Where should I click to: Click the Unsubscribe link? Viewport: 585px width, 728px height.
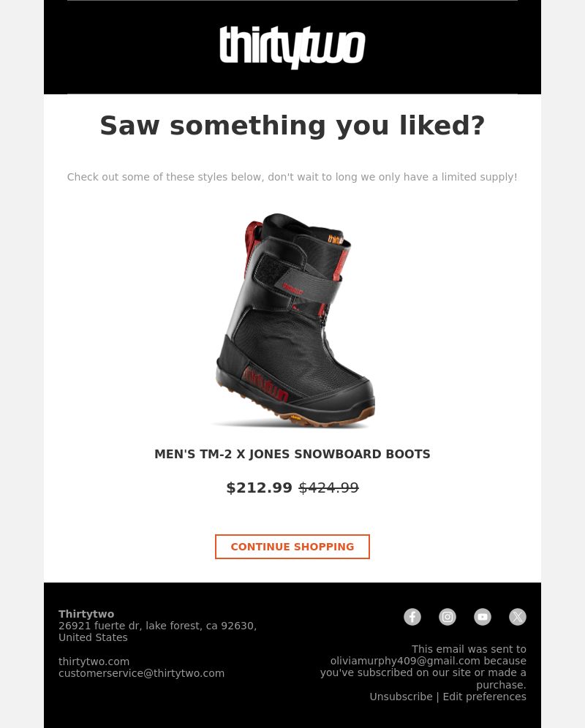pyautogui.click(x=401, y=697)
